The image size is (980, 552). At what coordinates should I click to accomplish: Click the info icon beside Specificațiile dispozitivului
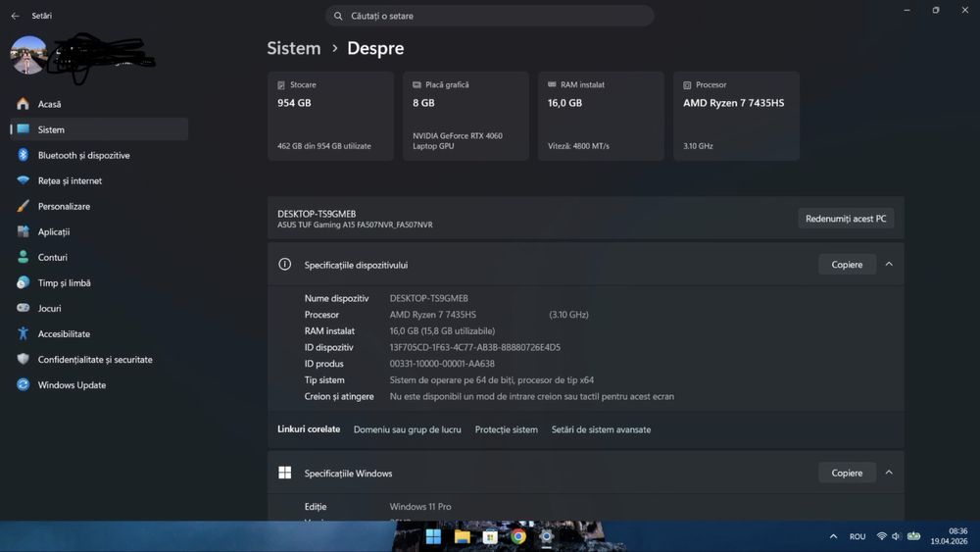click(x=284, y=265)
